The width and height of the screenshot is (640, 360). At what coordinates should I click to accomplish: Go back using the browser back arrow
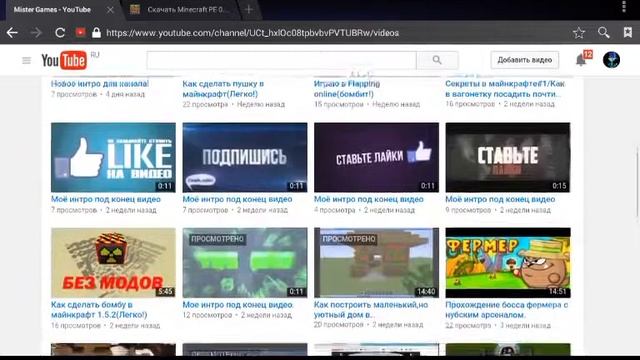[12, 33]
